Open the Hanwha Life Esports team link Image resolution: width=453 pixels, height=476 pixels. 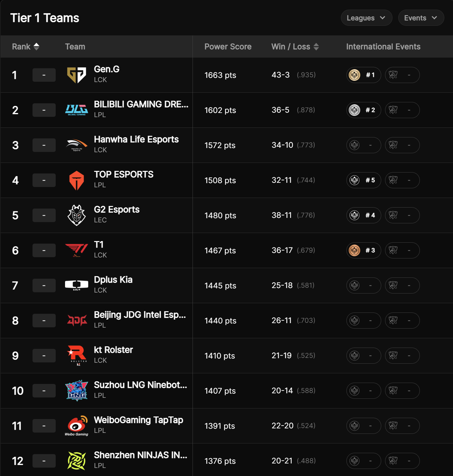(x=136, y=139)
